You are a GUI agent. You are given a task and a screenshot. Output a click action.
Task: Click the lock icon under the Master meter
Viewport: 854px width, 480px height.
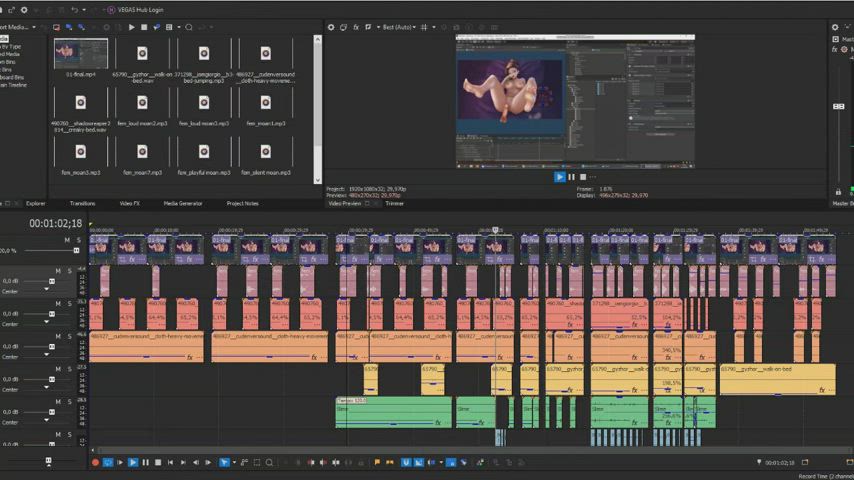pos(838,192)
